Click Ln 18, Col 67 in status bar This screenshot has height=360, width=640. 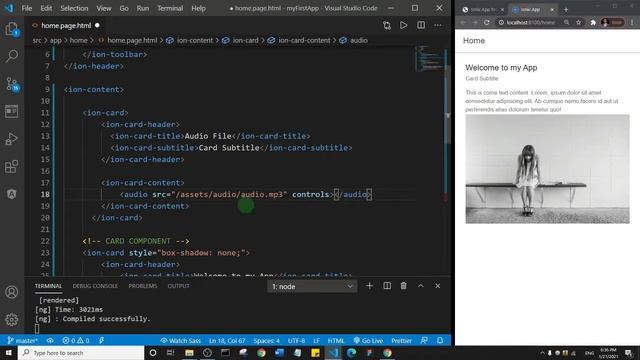(227, 340)
